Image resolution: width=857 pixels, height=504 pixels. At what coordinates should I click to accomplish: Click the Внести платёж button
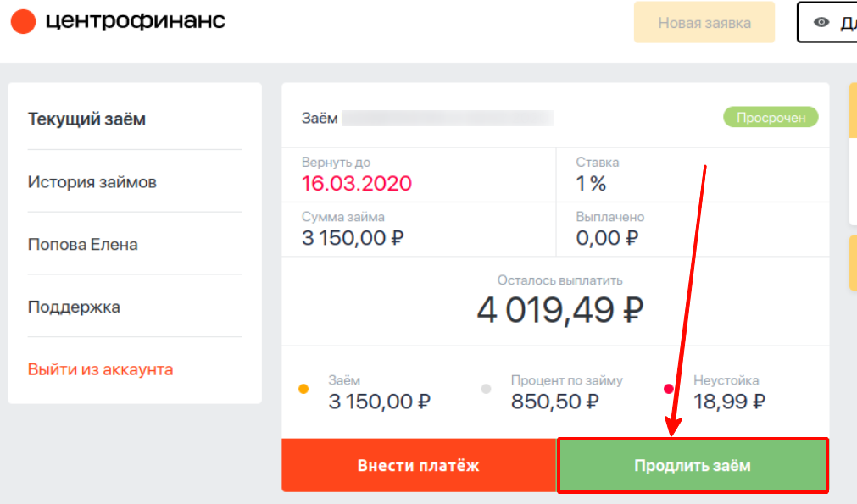(419, 465)
